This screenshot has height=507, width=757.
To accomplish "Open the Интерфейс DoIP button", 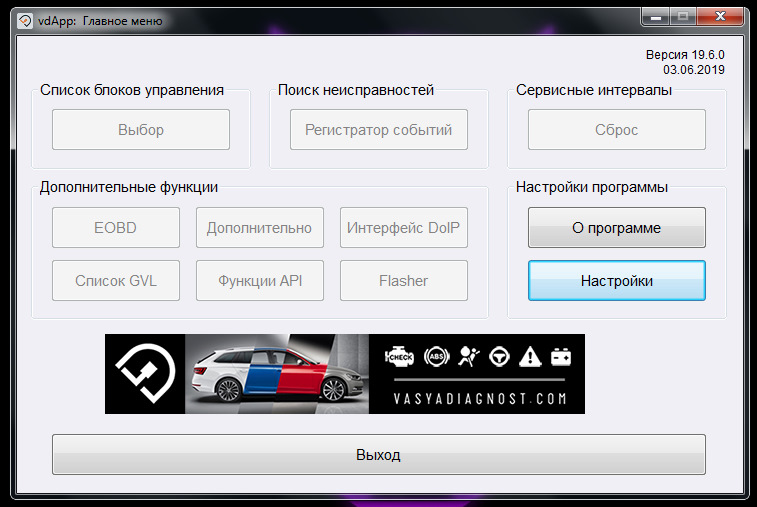I will pos(404,227).
